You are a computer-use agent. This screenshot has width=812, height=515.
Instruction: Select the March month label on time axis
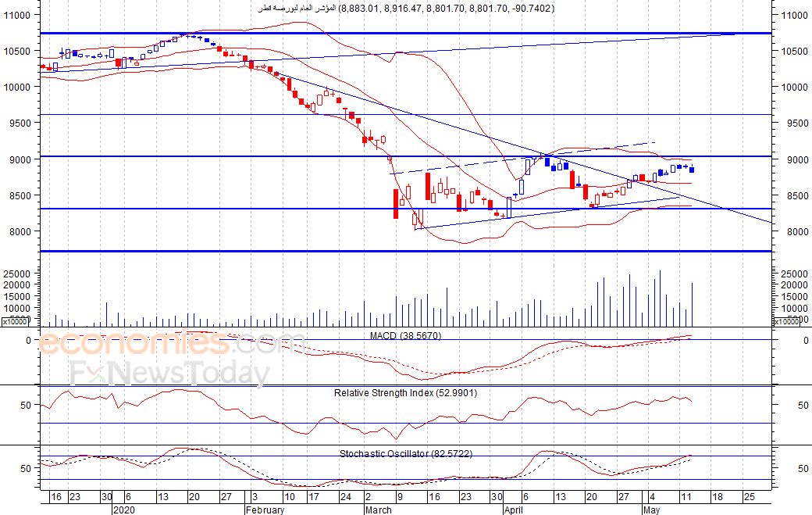tap(378, 510)
